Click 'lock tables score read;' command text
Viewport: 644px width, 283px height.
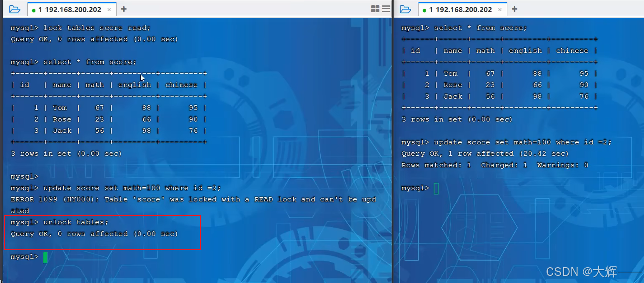click(97, 28)
